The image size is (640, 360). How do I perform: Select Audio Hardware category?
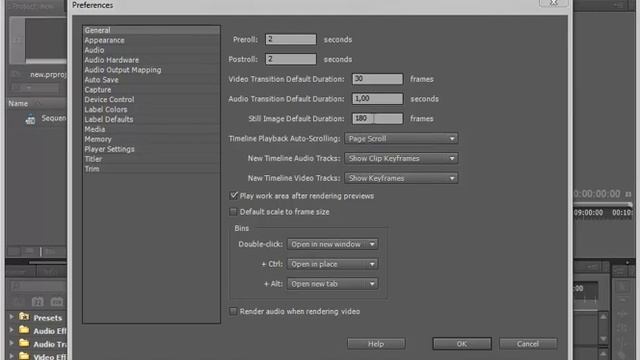[151, 60]
